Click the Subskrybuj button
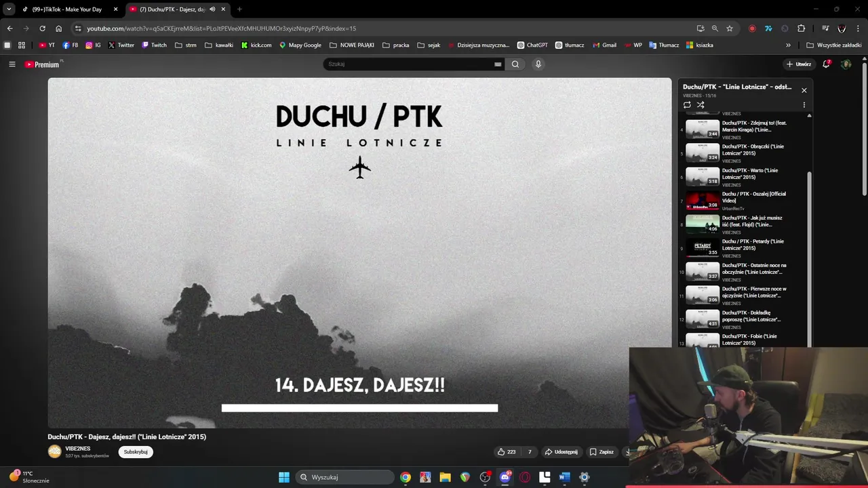The image size is (868, 488). [136, 452]
